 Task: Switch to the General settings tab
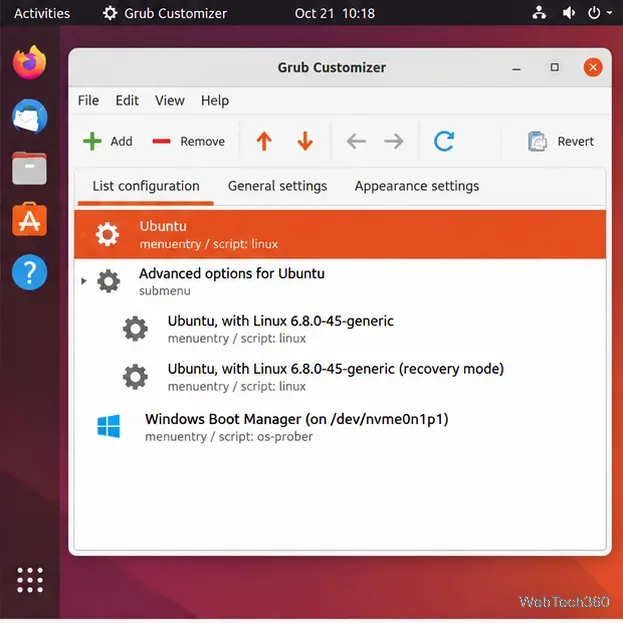click(277, 186)
